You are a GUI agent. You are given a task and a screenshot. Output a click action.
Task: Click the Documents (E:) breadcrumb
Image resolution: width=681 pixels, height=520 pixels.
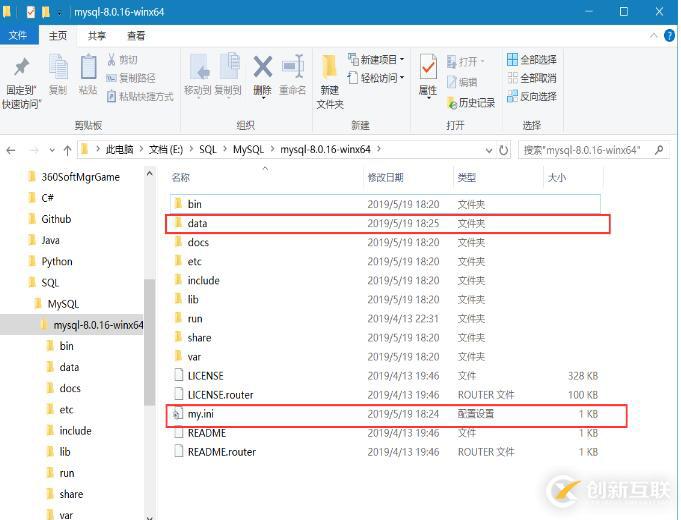[165, 150]
